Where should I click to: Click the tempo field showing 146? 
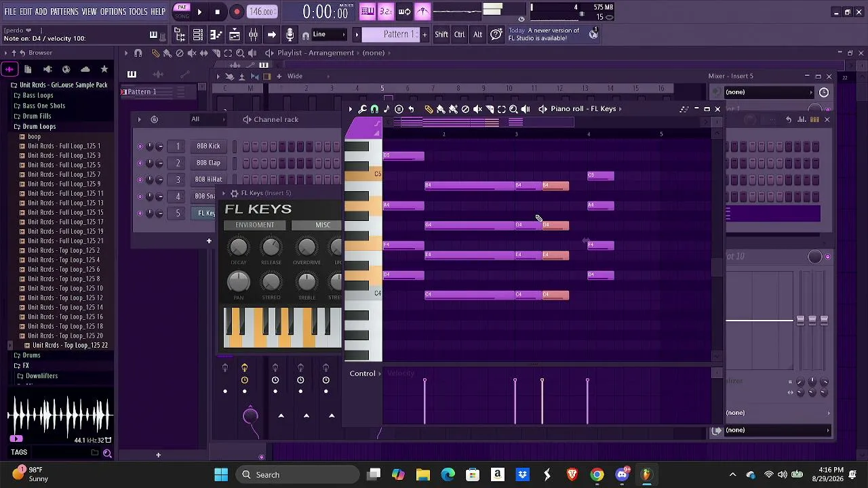click(262, 12)
